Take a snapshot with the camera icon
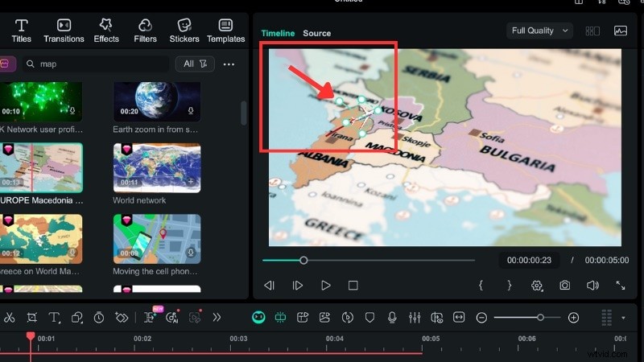The image size is (644, 362). (x=565, y=286)
